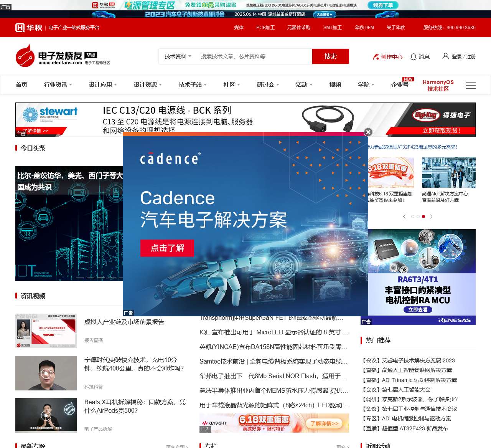The height and width of the screenshot is (448, 491).
Task: Click the notification bell icon
Action: click(413, 57)
